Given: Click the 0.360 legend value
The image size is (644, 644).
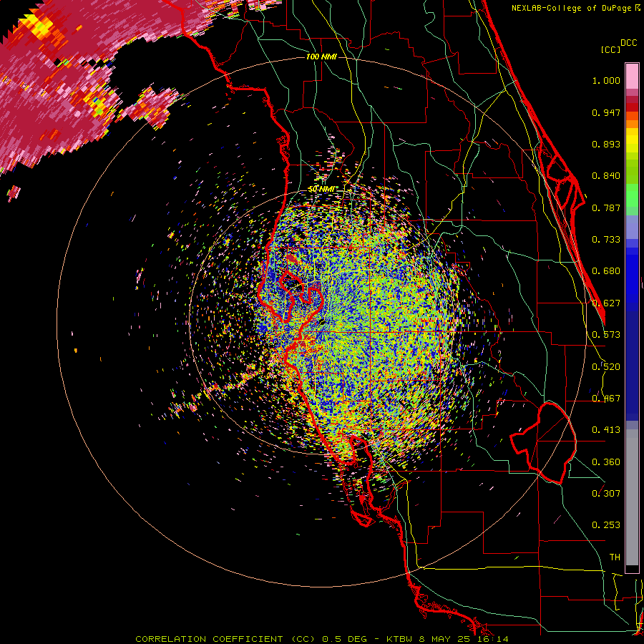Looking at the screenshot, I should pyautogui.click(x=606, y=462).
